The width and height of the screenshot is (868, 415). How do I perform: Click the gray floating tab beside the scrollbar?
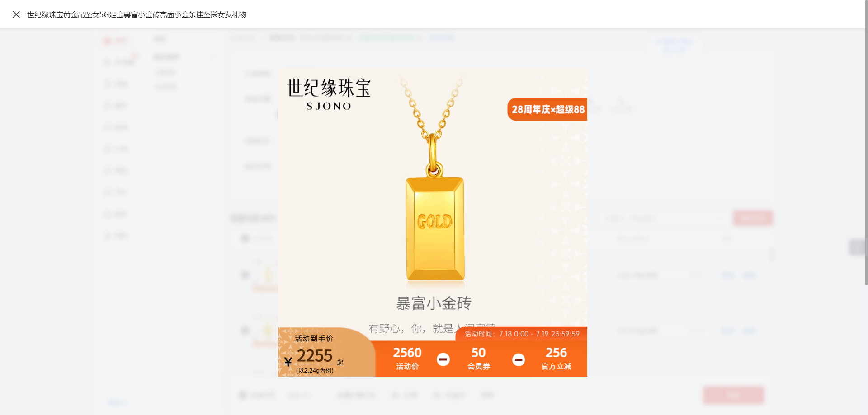coord(856,247)
